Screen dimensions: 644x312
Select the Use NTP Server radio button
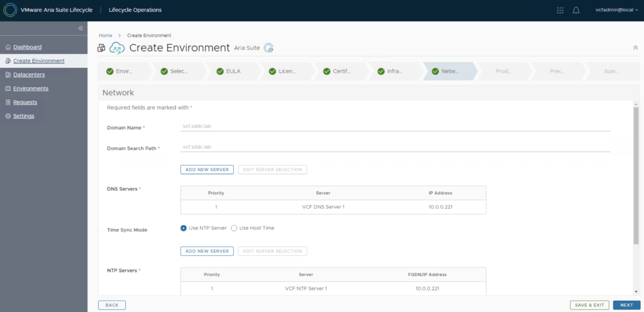click(x=184, y=228)
